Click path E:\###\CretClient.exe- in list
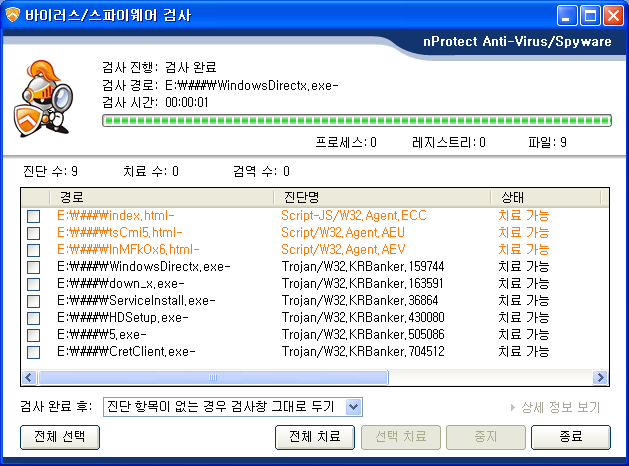Screen dimensions: 629x466 pyautogui.click(x=126, y=352)
